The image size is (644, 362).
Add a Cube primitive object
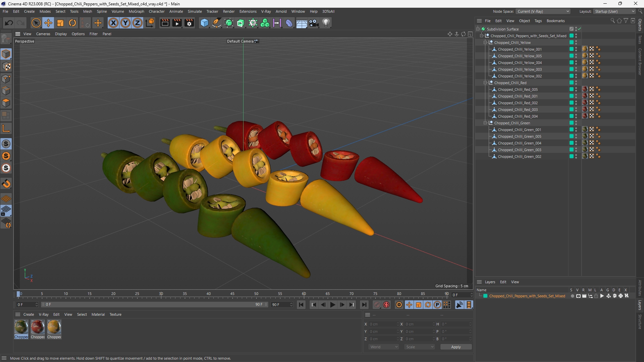point(204,23)
